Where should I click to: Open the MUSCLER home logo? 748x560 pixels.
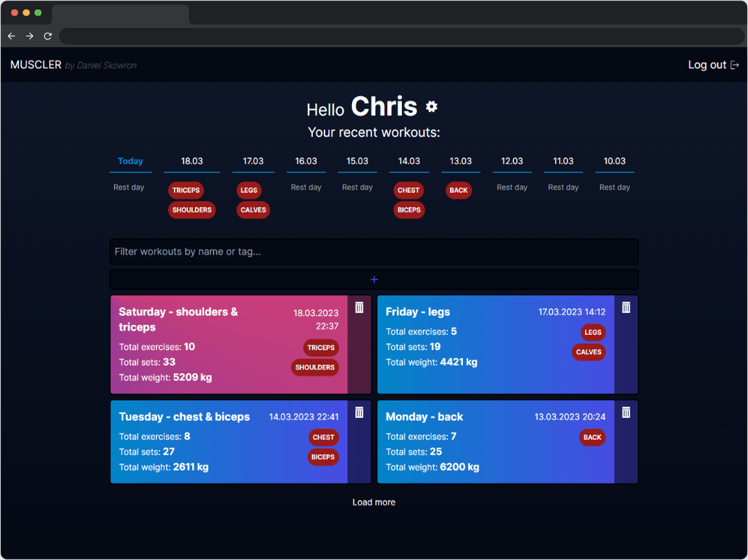(36, 65)
